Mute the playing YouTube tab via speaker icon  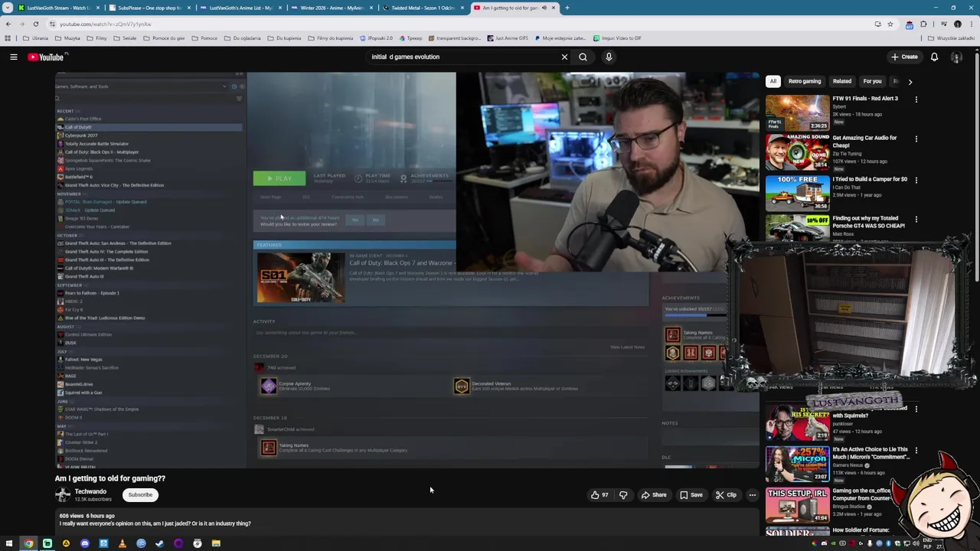pyautogui.click(x=544, y=8)
